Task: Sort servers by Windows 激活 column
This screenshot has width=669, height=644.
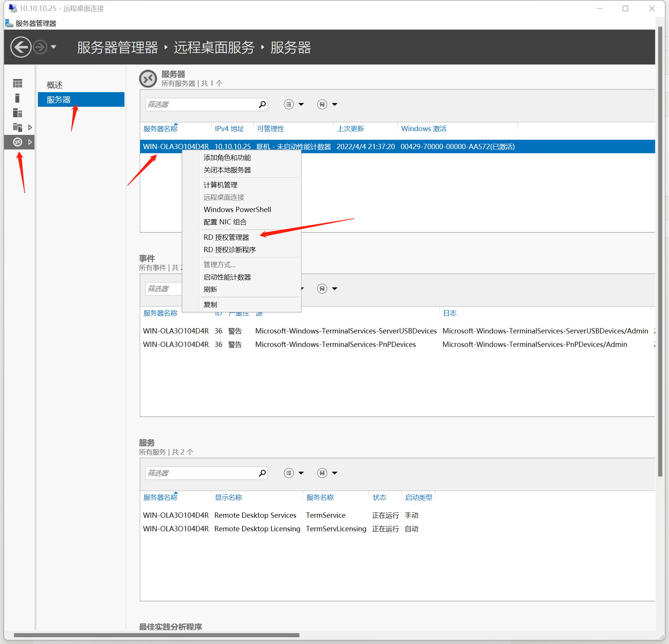Action: pyautogui.click(x=424, y=129)
